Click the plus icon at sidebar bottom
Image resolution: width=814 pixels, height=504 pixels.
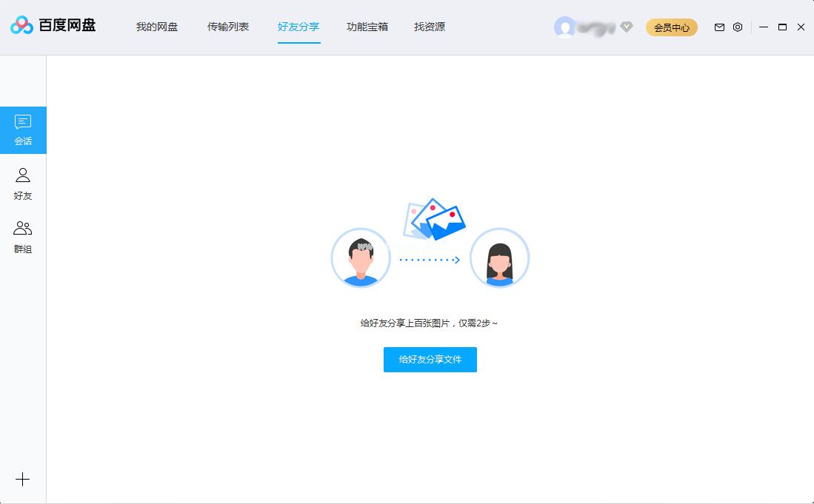pos(23,479)
